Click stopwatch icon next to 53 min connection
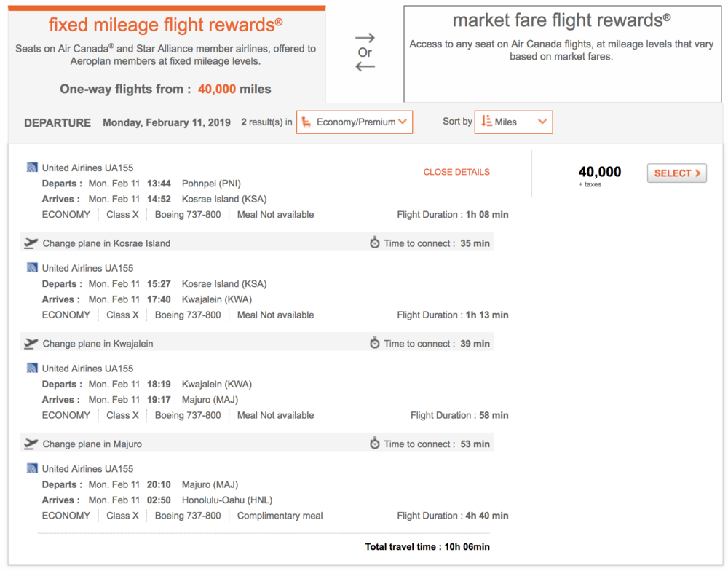Viewport: 728px width, 571px height. [375, 444]
